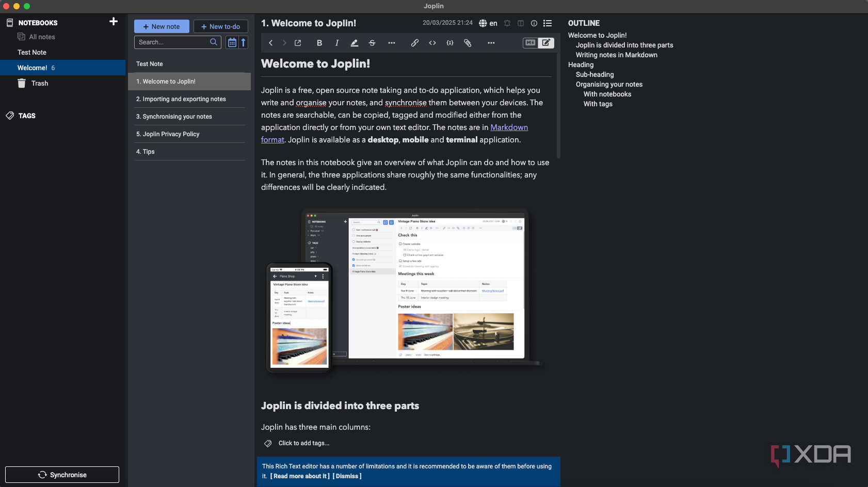Viewport: 868px width, 487px height.
Task: Click the note Search field
Action: tap(173, 42)
